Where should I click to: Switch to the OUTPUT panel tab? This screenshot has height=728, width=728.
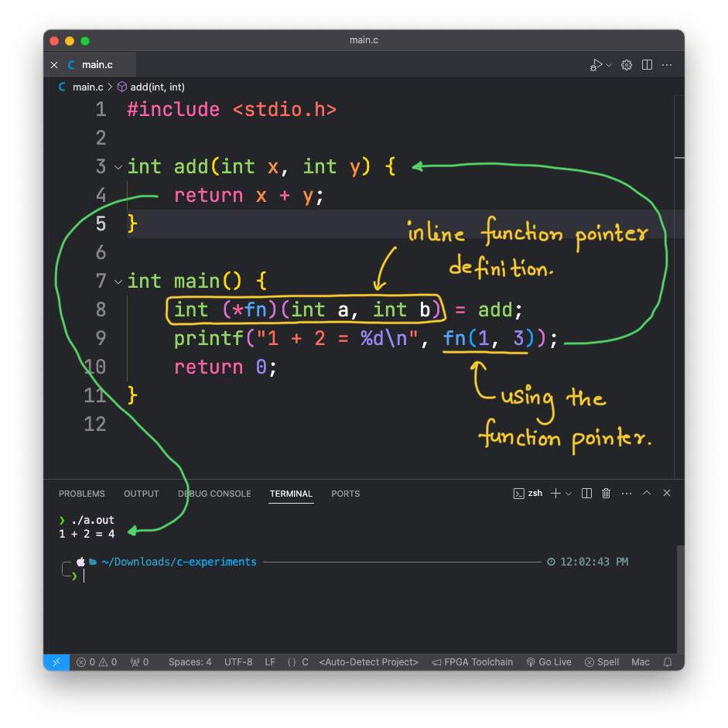tap(141, 494)
